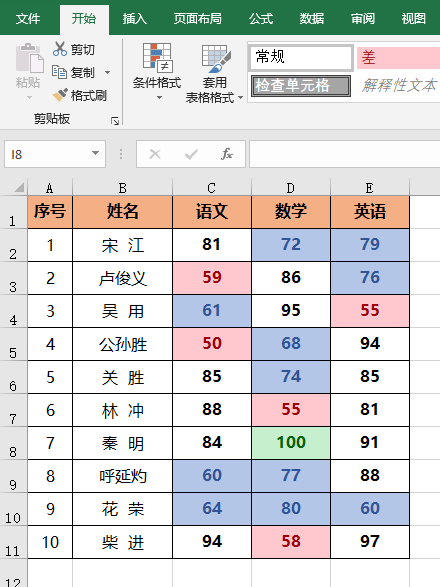The height and width of the screenshot is (587, 440).
Task: Click the Paste (粘贴) clipboard icon
Action: 29,58
